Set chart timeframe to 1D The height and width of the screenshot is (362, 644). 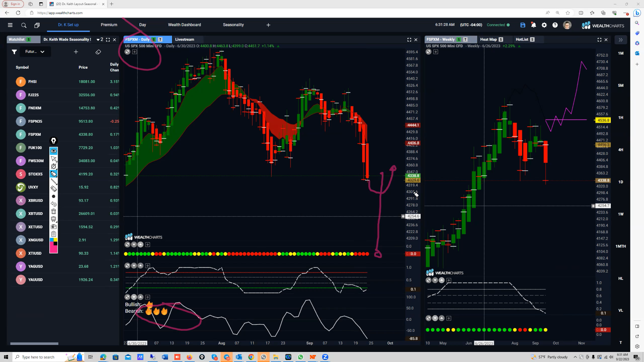[621, 182]
